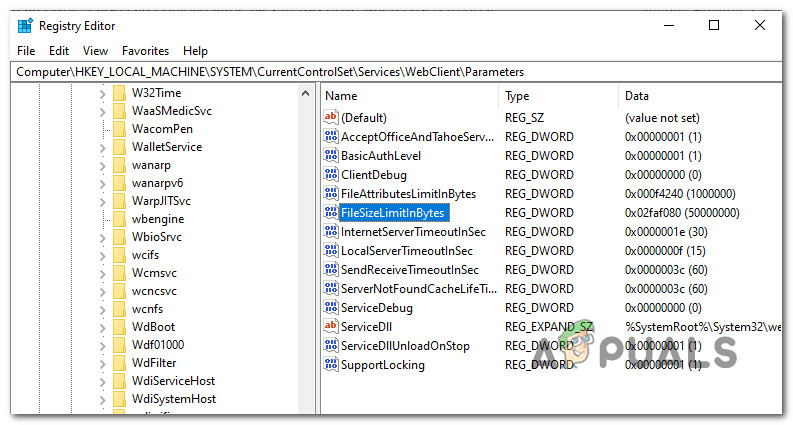
Task: Expand the W32Time tree node
Action: 102,93
